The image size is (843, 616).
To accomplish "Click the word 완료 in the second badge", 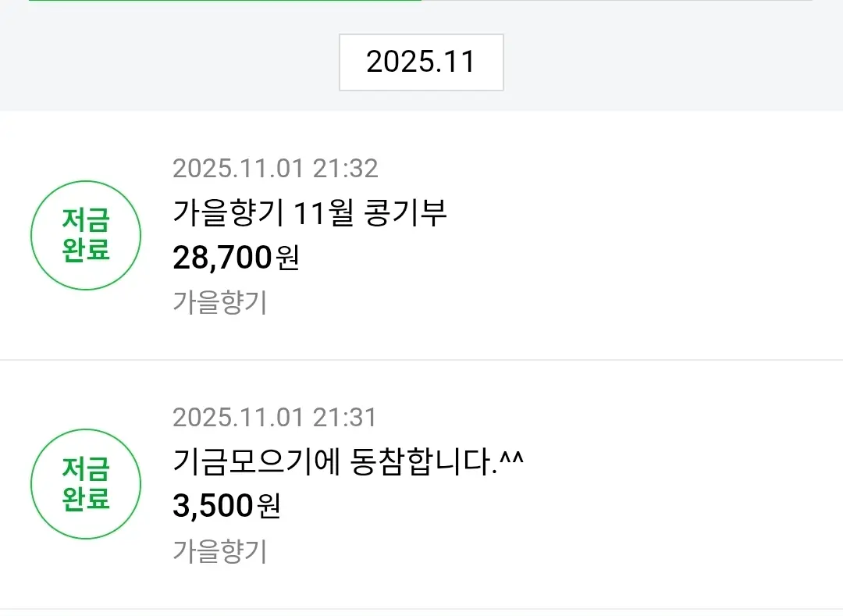I will (x=86, y=498).
